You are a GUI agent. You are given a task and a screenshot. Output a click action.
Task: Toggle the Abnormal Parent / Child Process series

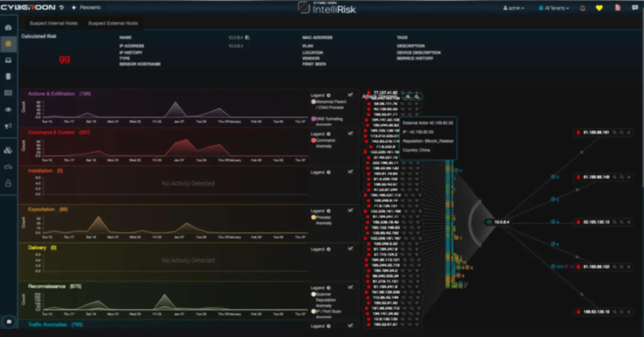tap(329, 105)
